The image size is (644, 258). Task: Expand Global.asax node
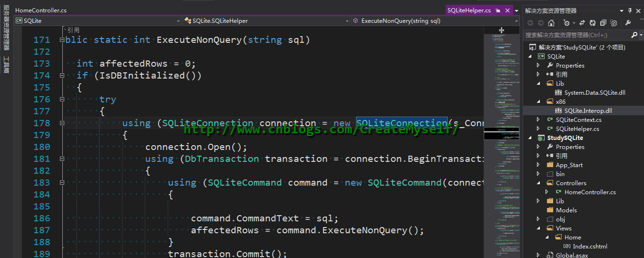(538, 255)
